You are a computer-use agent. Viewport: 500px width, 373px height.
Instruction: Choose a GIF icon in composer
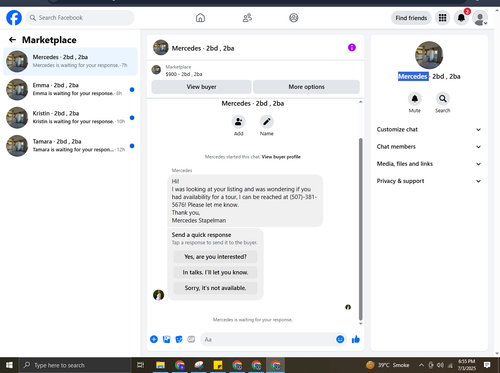pyautogui.click(x=191, y=339)
